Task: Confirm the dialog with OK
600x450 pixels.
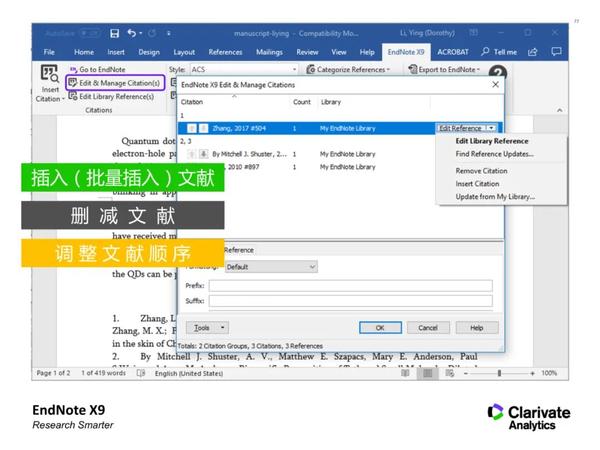Action: click(x=380, y=328)
